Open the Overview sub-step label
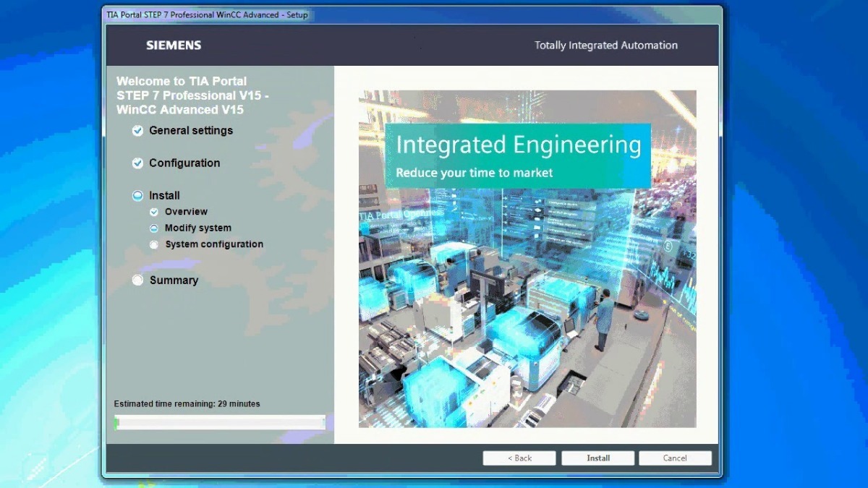 186,212
